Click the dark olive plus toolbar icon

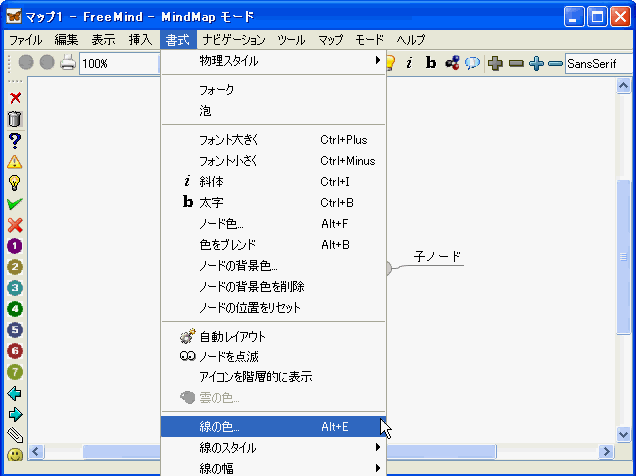tap(495, 63)
